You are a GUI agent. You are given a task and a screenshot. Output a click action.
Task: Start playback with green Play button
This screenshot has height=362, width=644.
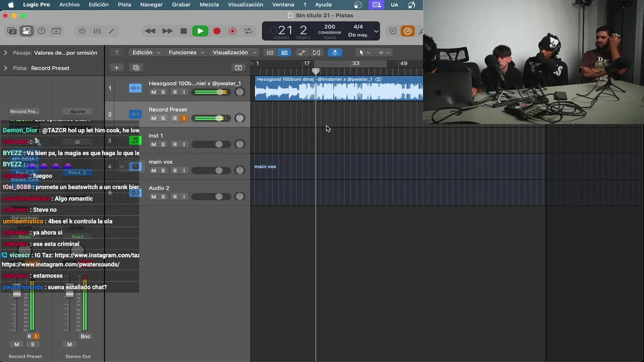click(200, 31)
